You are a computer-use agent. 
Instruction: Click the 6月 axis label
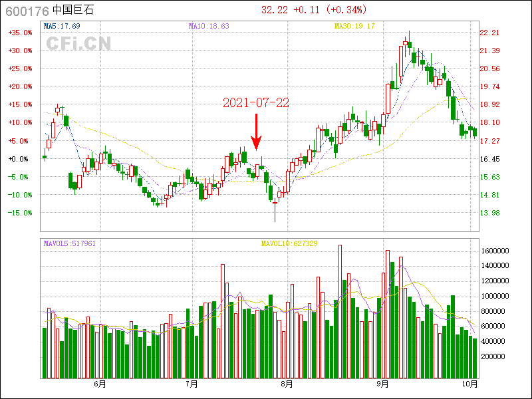click(100, 384)
